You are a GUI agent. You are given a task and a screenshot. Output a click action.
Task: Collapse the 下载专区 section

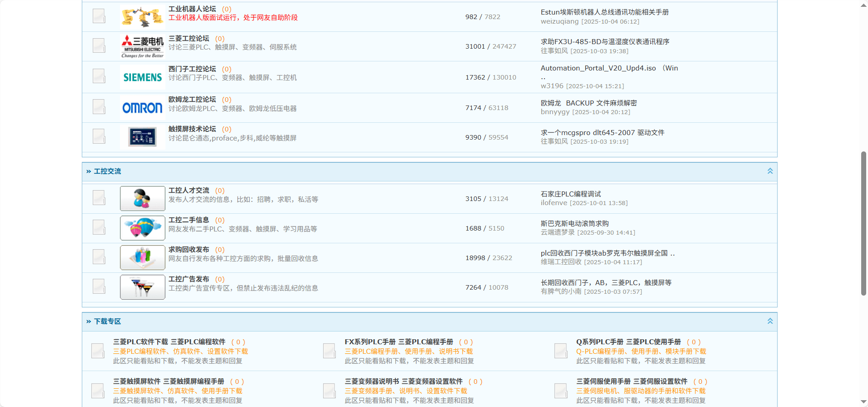(770, 321)
